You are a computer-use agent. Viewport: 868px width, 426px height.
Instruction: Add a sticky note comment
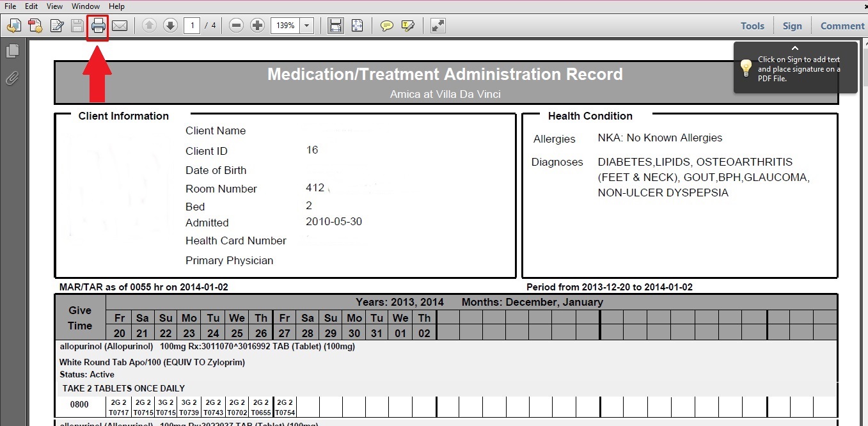386,26
